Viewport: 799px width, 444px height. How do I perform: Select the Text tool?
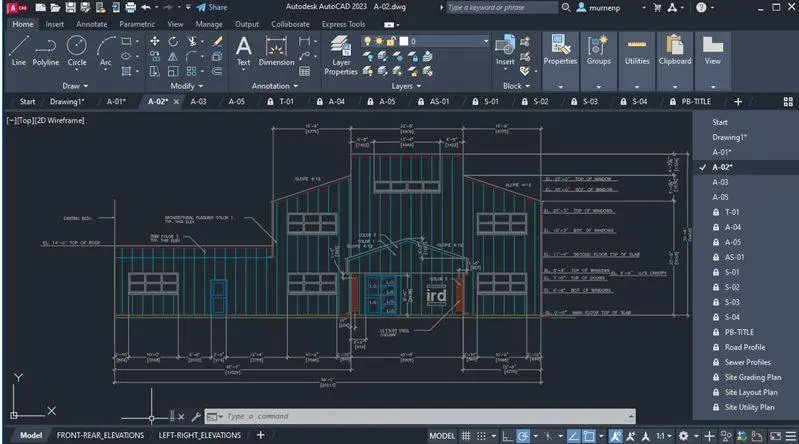(x=244, y=51)
